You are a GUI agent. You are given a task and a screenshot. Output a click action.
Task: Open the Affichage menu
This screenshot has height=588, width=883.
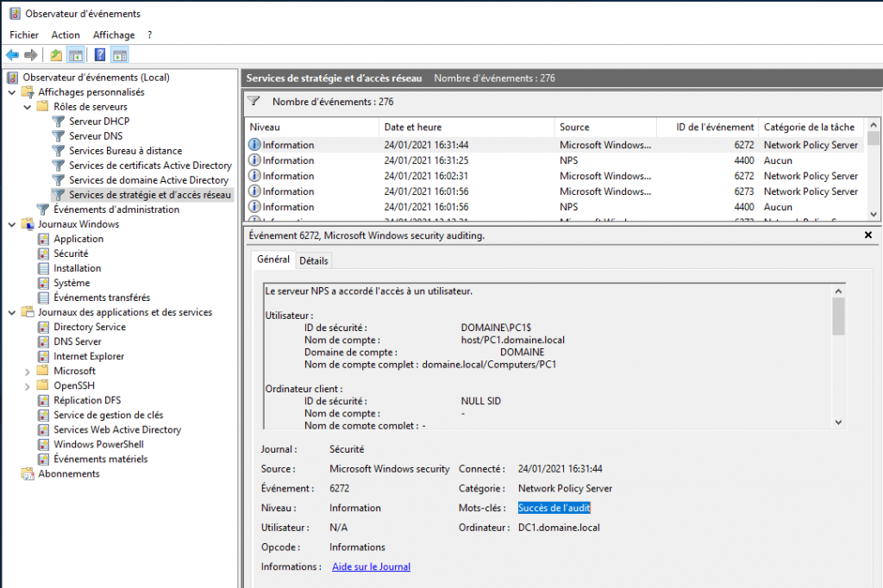pyautogui.click(x=114, y=35)
